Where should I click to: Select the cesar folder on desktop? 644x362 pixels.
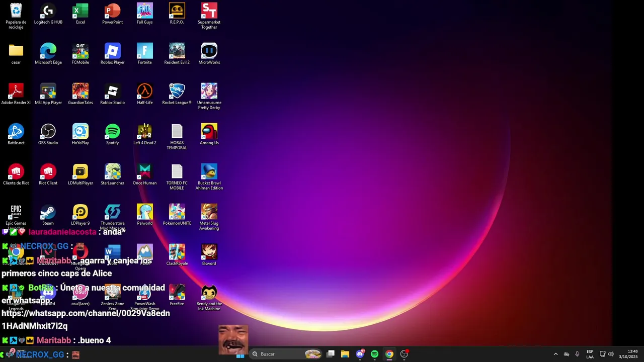tap(16, 54)
